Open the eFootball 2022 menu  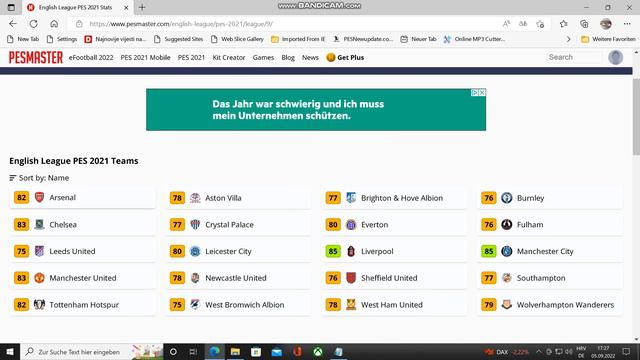(91, 58)
